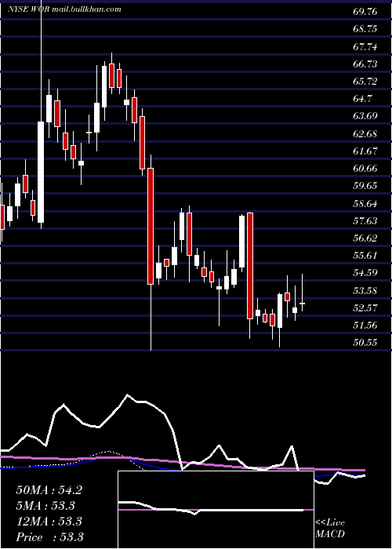Screen dimensions: 392x549
Task: Click the NYSE WOR mail.bullkhan.com title text
Action: [64, 9]
